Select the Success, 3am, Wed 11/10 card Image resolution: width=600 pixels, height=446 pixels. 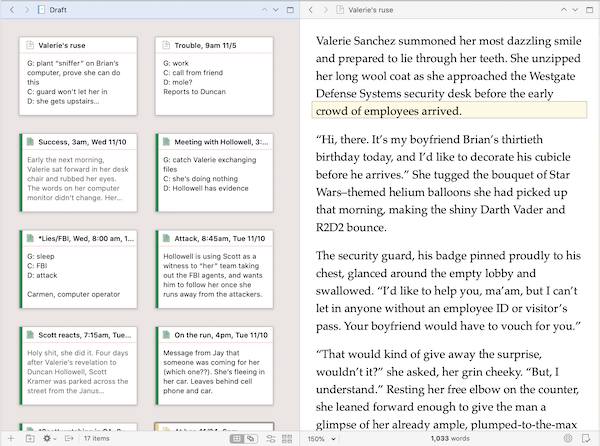point(78,173)
